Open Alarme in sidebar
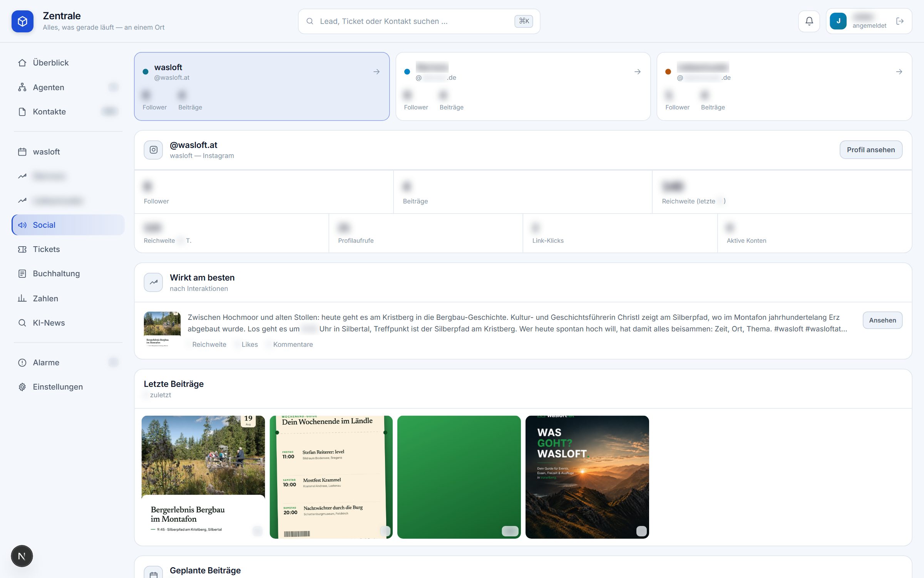This screenshot has width=924, height=578. [68, 363]
